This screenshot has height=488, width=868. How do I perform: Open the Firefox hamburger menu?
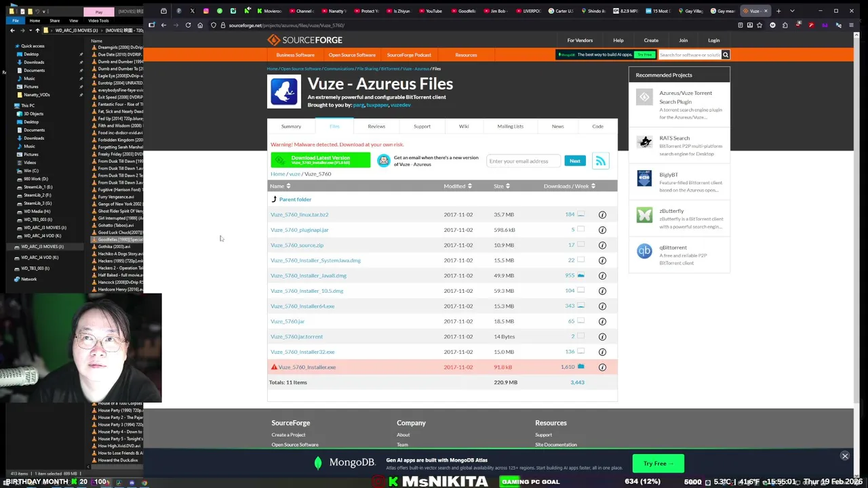tap(851, 25)
